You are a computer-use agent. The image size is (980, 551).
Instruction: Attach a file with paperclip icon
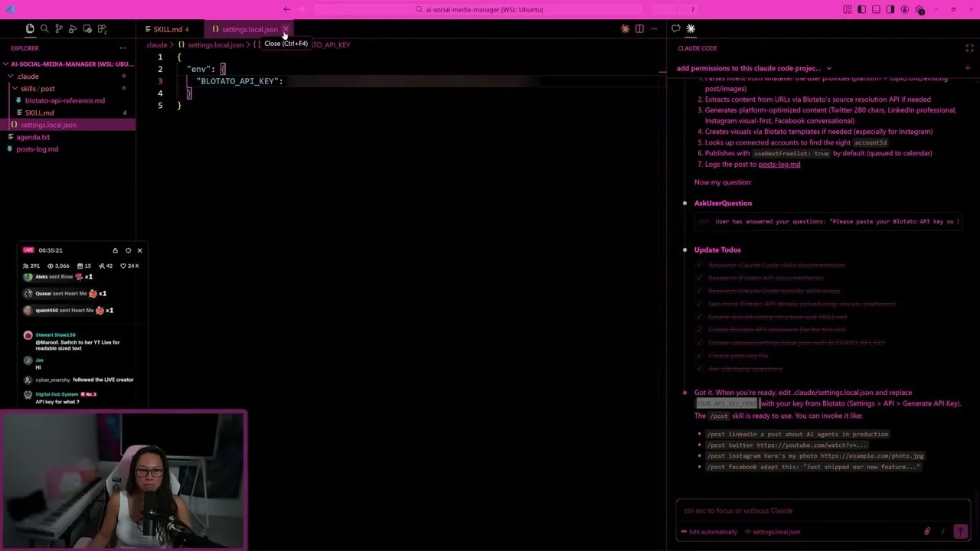(x=927, y=531)
